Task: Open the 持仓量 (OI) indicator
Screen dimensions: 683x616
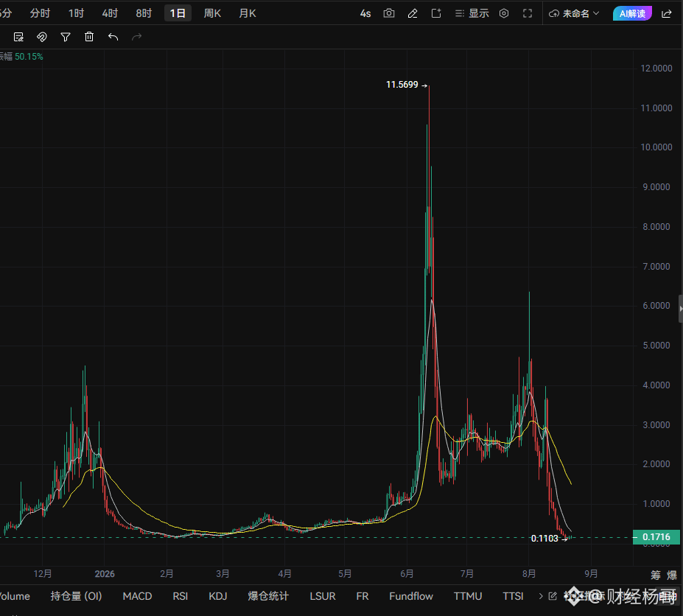Action: click(76, 596)
